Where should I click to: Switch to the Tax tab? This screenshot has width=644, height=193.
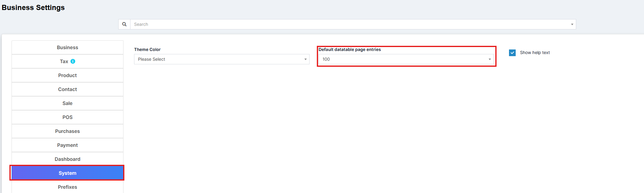[x=64, y=62]
